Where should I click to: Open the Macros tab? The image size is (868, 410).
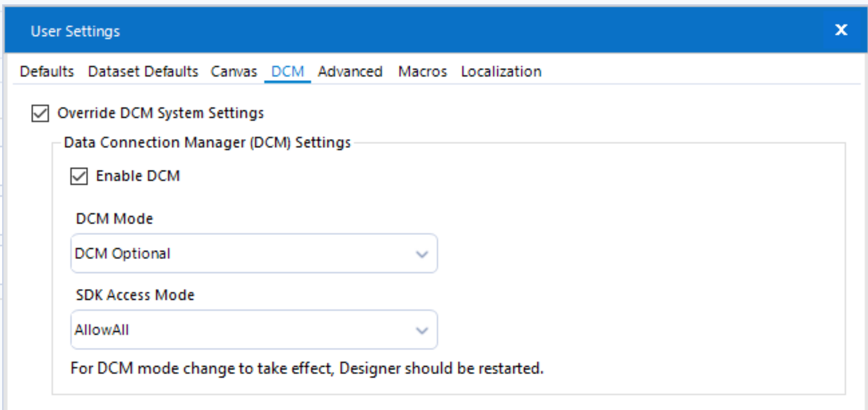pyautogui.click(x=423, y=72)
